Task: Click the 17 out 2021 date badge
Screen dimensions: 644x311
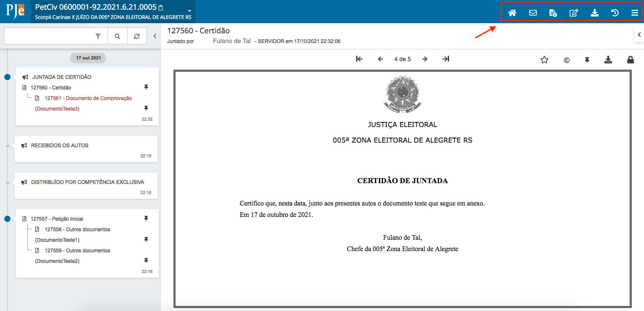Action: coord(88,58)
